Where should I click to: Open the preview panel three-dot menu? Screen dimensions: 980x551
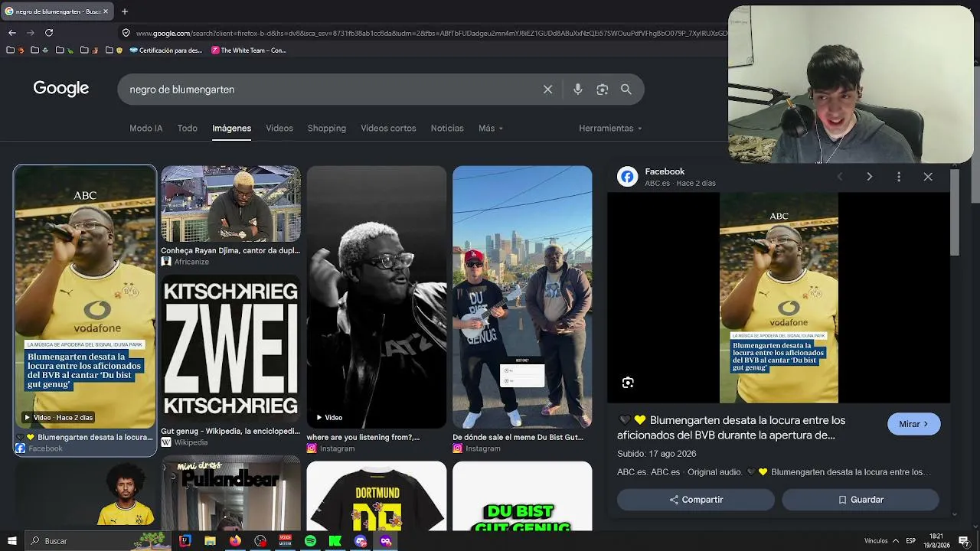899,177
